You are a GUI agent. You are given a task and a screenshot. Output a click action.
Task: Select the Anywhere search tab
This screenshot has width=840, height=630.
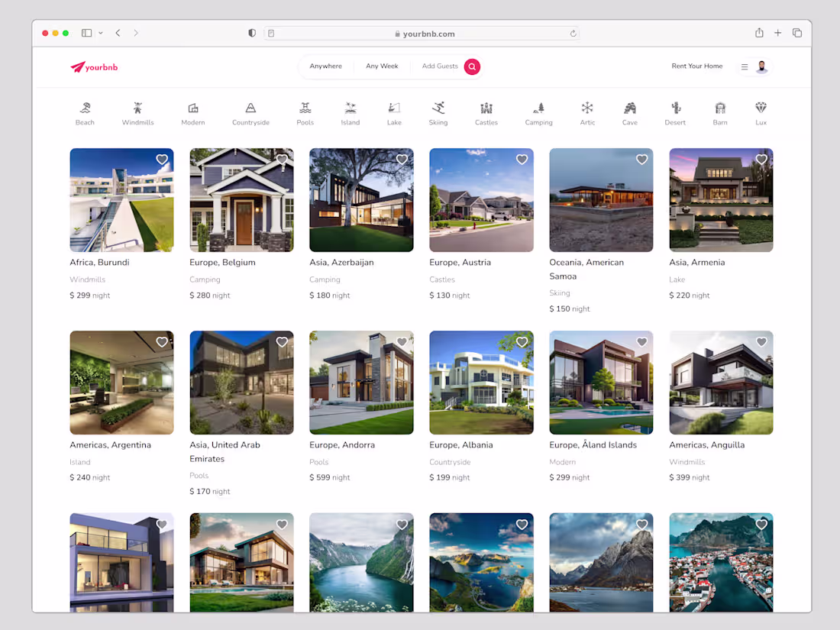[327, 66]
